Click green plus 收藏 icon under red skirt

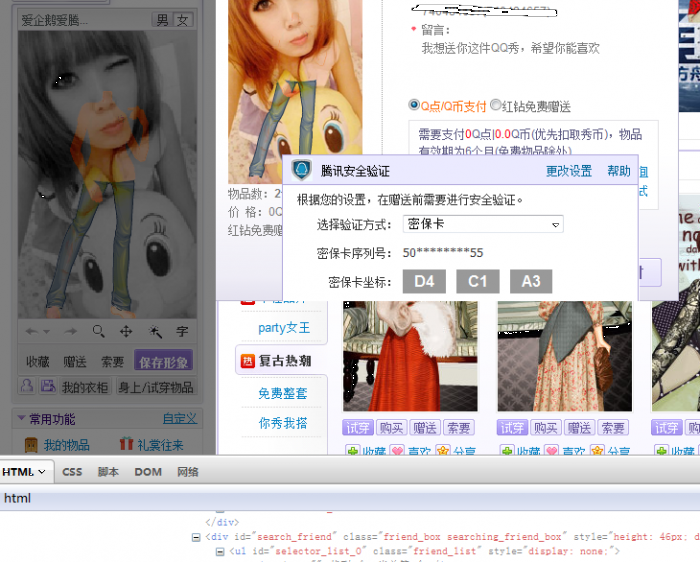353,450
